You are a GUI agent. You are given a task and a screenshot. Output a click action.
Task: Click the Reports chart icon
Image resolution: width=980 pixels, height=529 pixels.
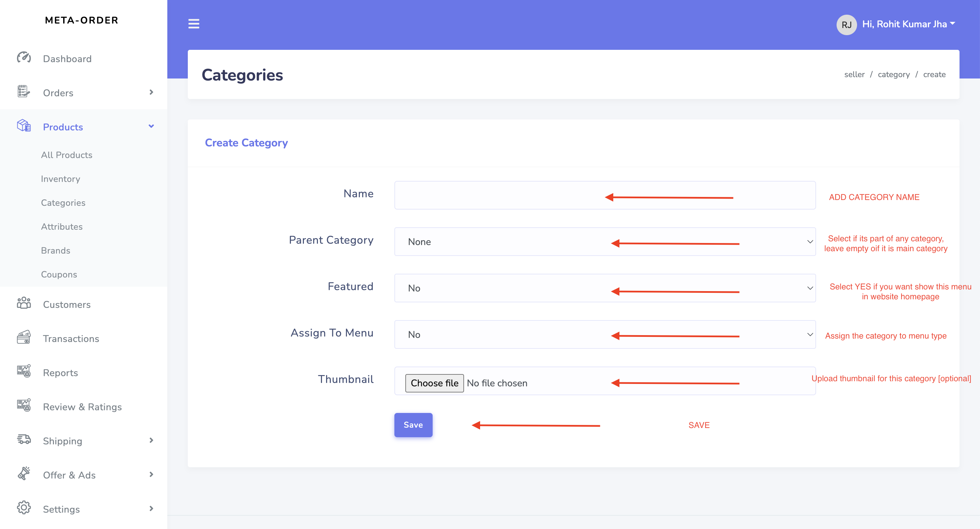tap(24, 372)
